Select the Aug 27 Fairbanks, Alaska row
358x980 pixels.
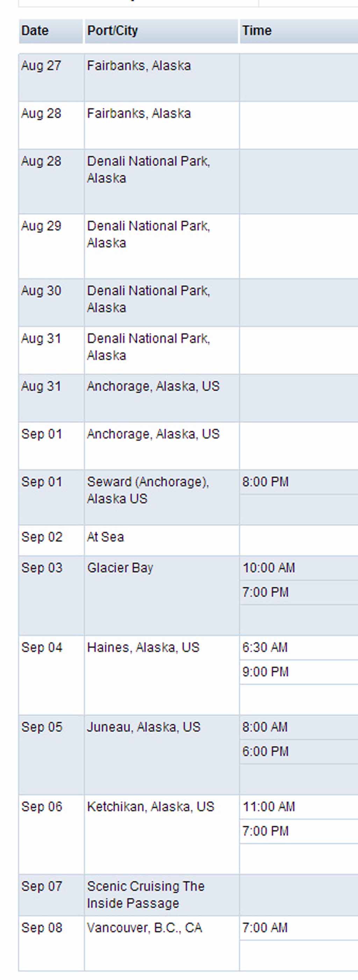[x=188, y=78]
